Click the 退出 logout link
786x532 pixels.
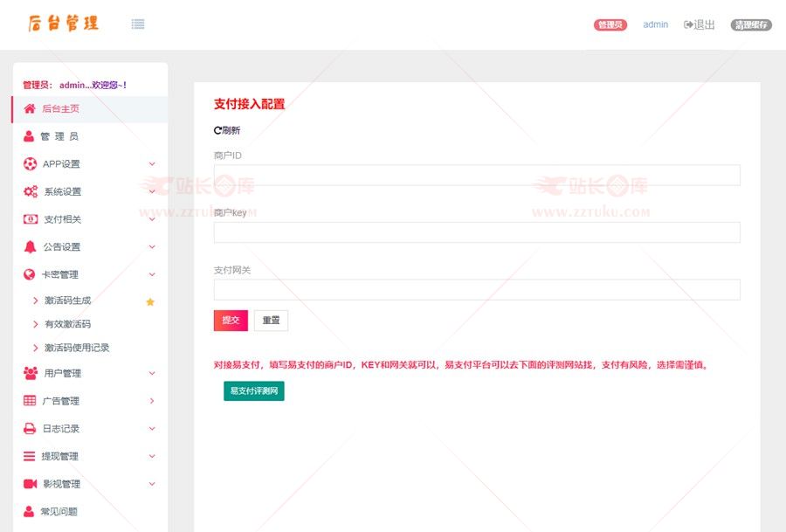coord(700,24)
